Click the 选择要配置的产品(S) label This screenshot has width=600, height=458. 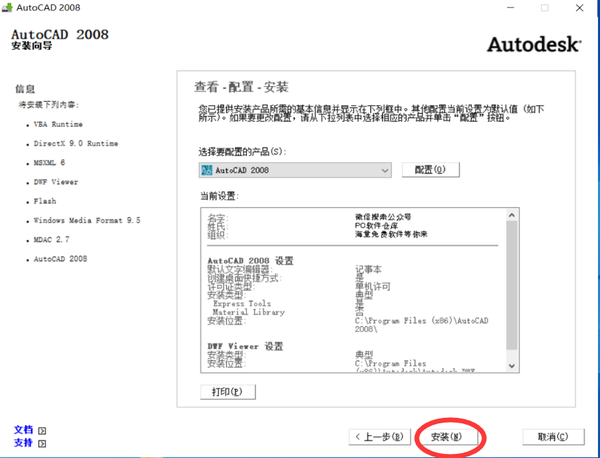[x=242, y=152]
